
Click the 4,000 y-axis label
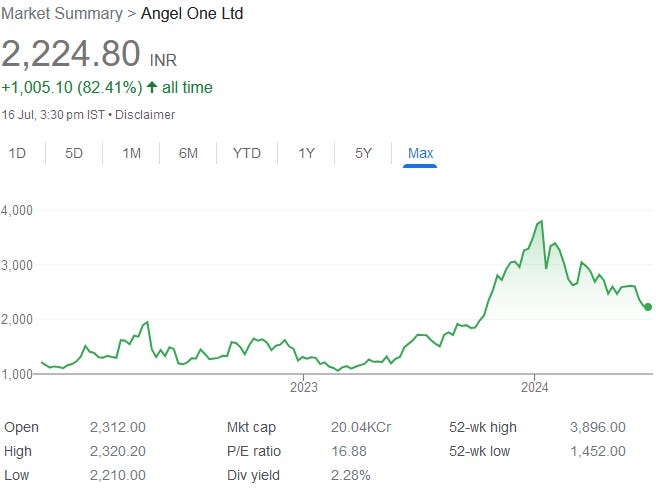[17, 210]
